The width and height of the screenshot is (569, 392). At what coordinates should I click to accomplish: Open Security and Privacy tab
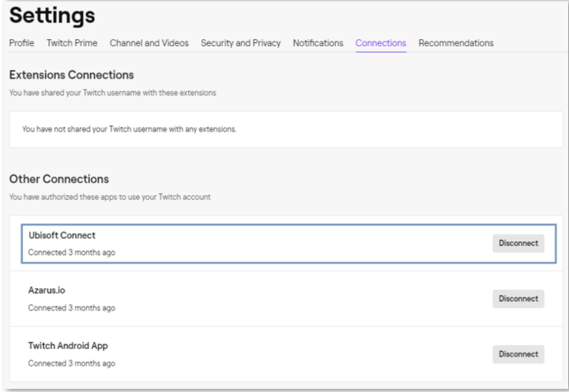[241, 43]
